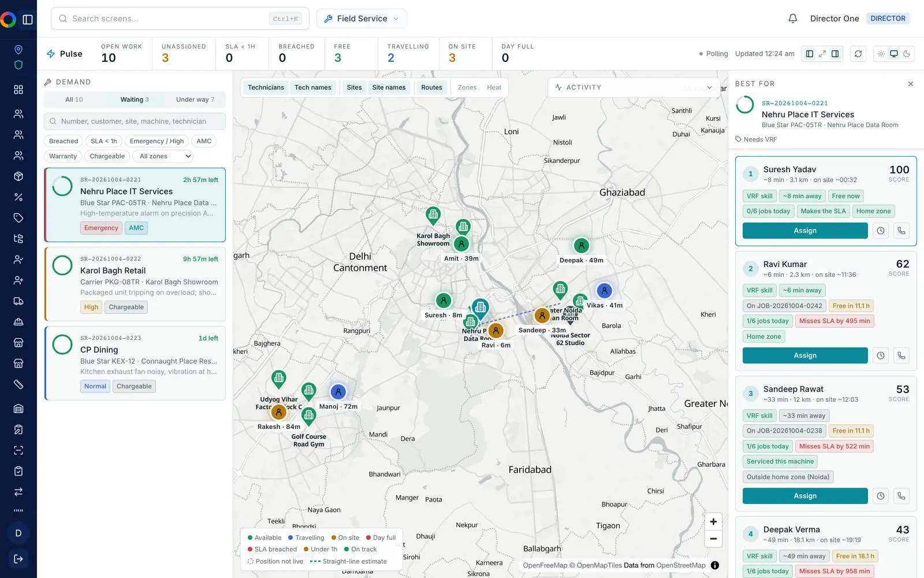Open the map pin sidebar icon
This screenshot has height=578, width=924.
(18, 50)
